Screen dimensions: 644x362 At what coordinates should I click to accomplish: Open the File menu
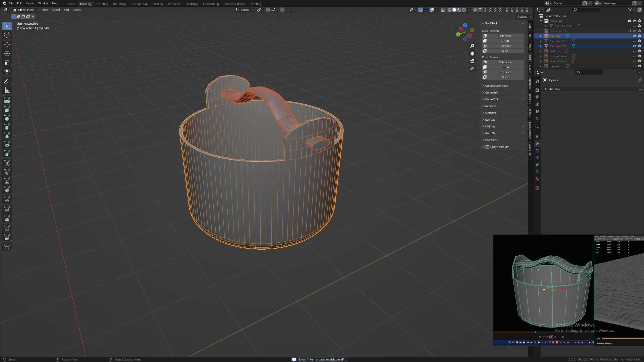pos(11,3)
